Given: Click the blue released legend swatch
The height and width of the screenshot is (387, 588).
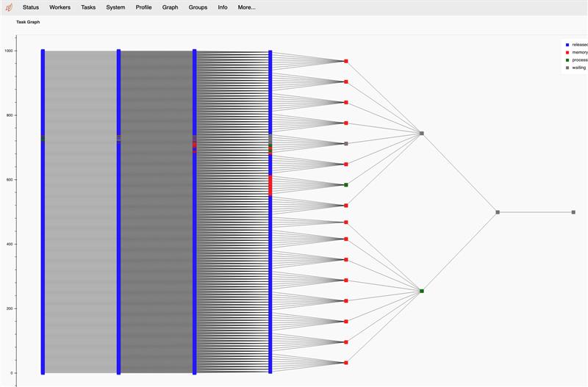Looking at the screenshot, I should pos(567,45).
